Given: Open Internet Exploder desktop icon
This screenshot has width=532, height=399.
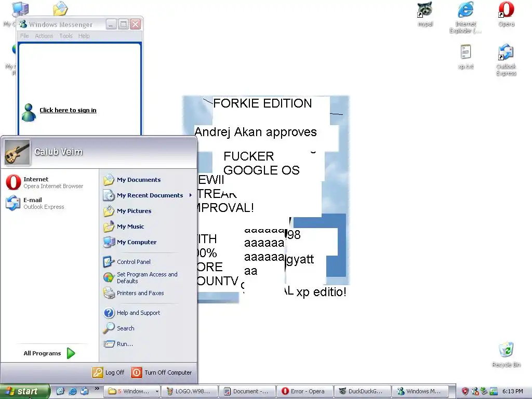Looking at the screenshot, I should (465, 17).
